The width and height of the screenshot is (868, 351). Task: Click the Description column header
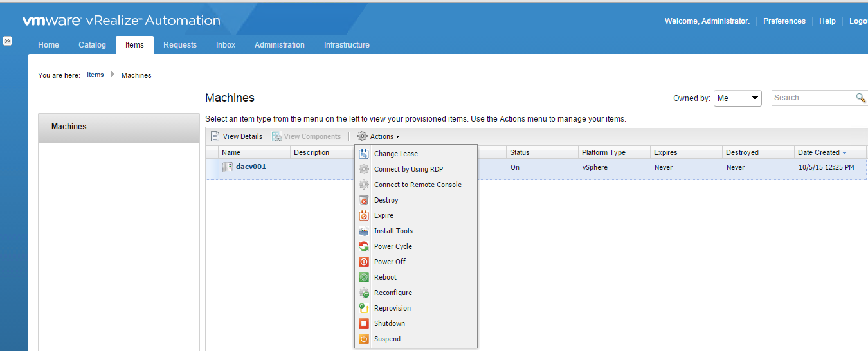tap(312, 152)
